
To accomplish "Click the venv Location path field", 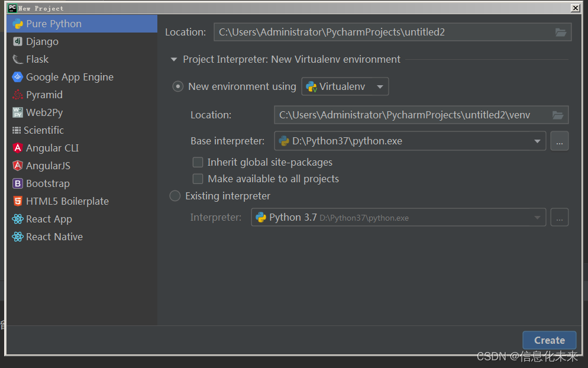I will (x=408, y=115).
